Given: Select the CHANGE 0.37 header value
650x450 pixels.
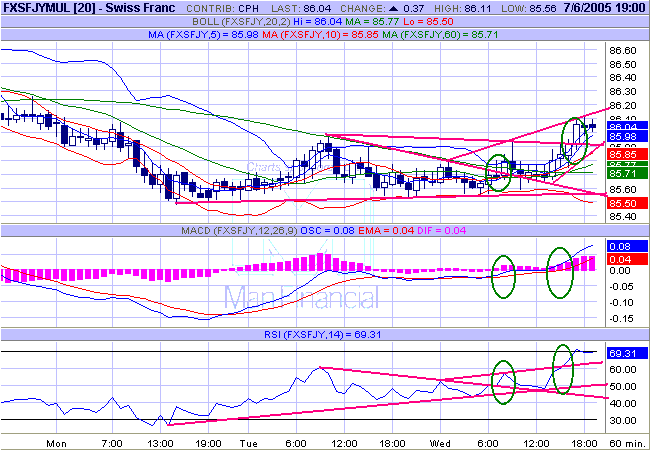Looking at the screenshot, I should pyautogui.click(x=382, y=8).
